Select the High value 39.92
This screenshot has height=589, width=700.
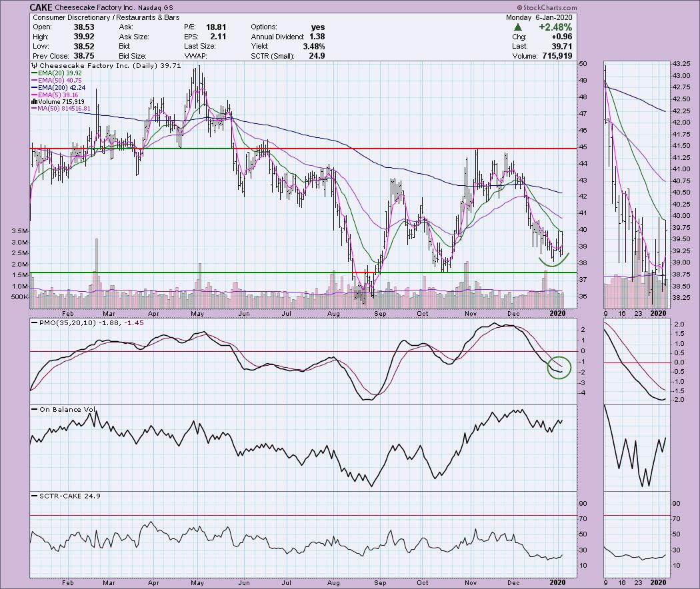click(x=84, y=37)
